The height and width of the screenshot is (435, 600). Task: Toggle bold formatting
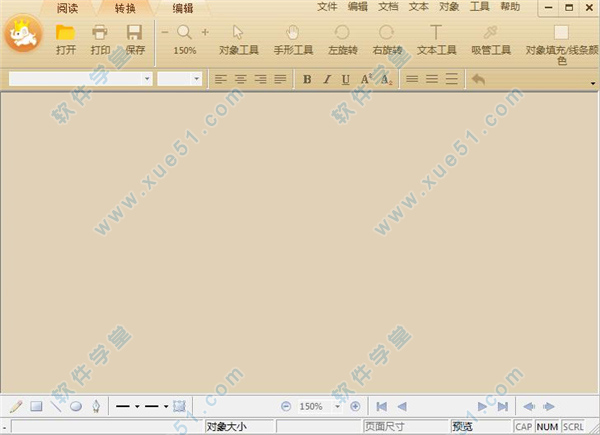(x=307, y=79)
